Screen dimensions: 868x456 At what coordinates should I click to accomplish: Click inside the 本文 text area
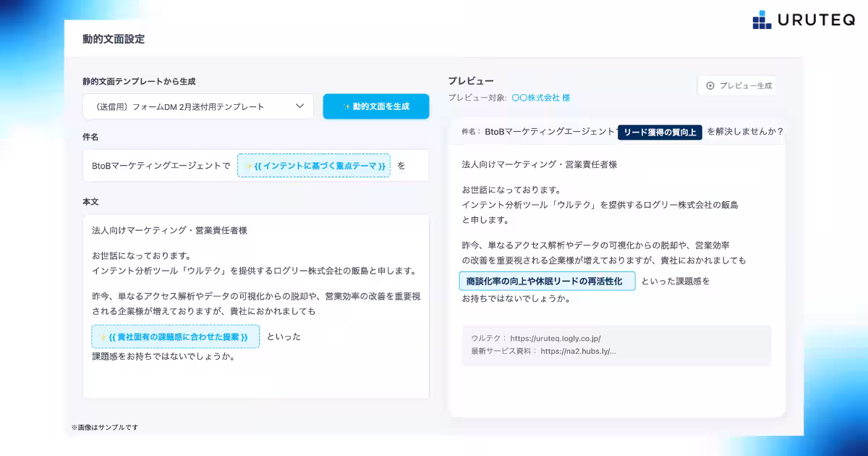point(255,305)
